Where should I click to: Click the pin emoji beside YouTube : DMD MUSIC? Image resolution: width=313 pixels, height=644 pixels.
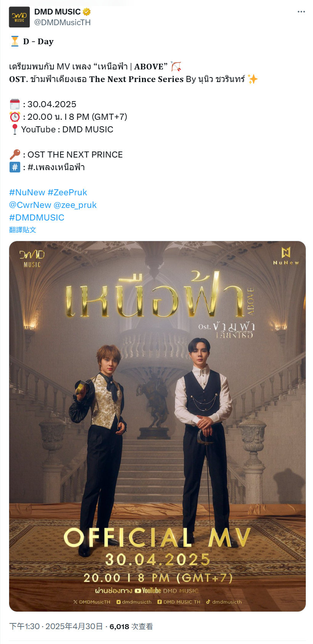click(x=15, y=129)
